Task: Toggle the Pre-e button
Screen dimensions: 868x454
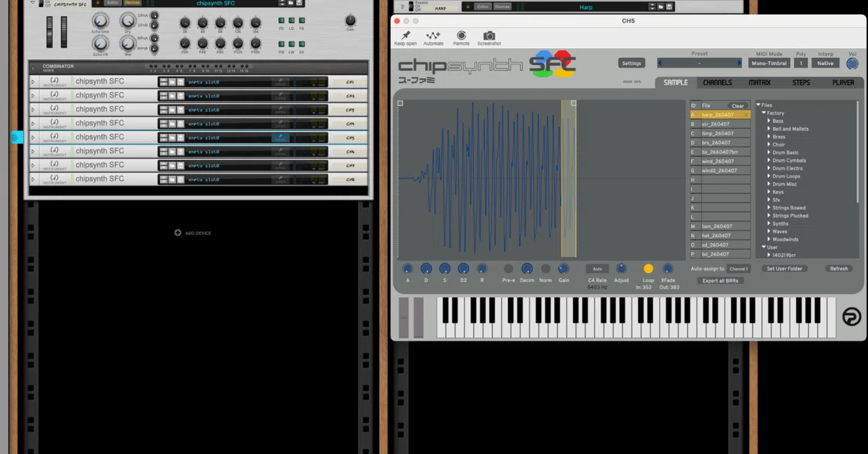Action: [x=509, y=269]
